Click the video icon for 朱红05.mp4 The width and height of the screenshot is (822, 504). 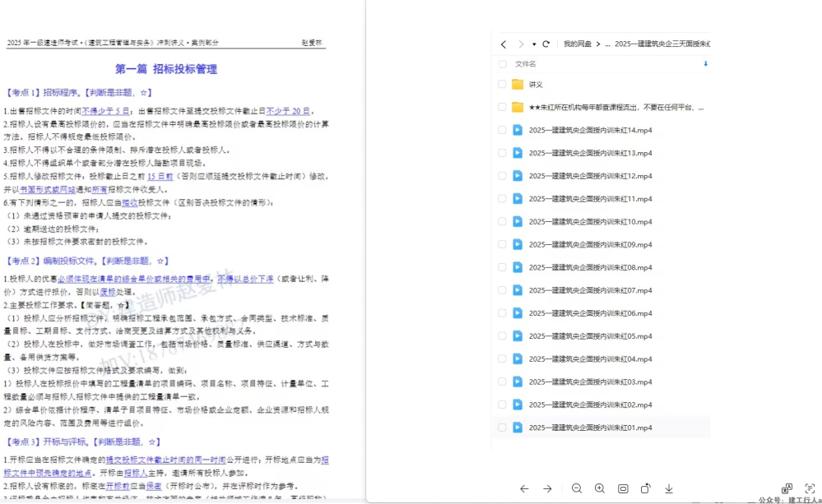click(x=518, y=335)
